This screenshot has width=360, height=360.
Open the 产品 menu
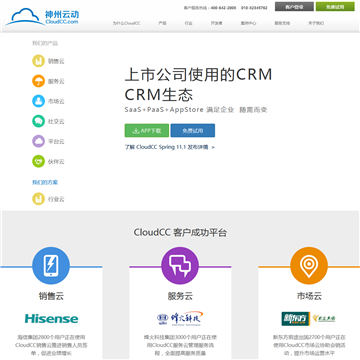coord(162,23)
